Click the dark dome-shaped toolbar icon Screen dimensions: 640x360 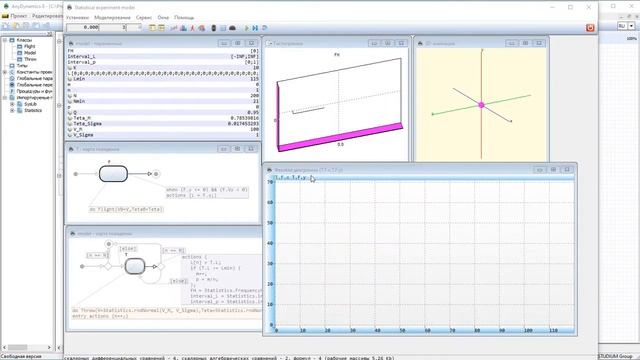(x=232, y=28)
